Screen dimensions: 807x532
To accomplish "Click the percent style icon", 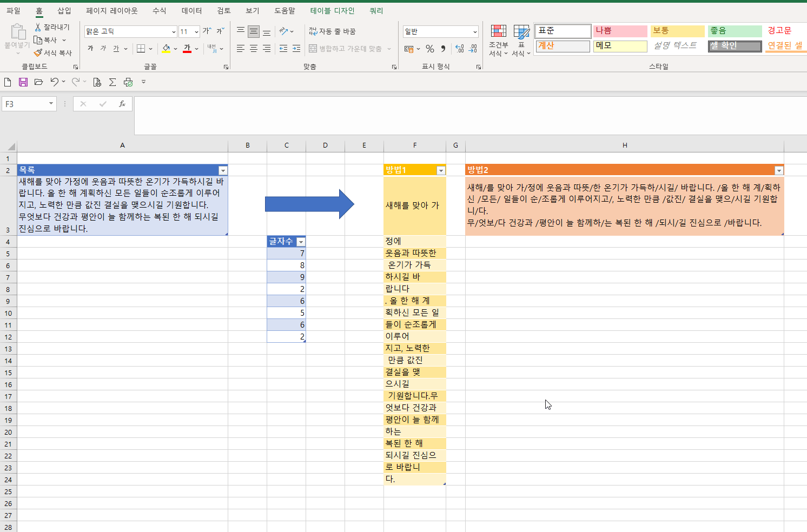I will (430, 49).
